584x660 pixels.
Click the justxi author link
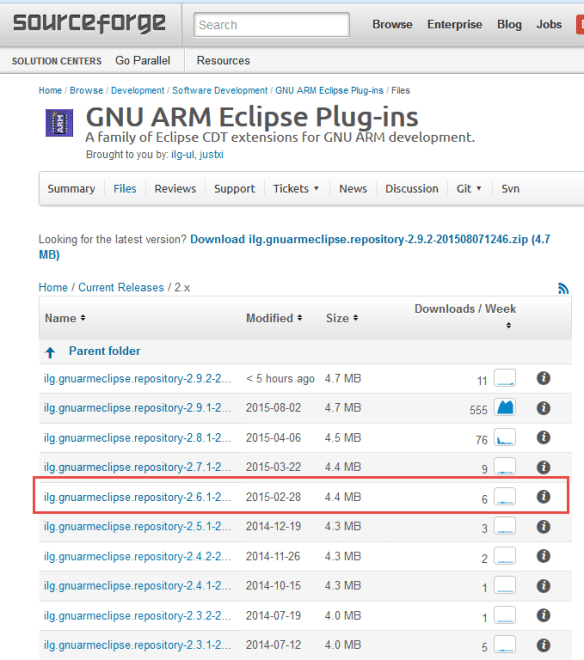(211, 154)
